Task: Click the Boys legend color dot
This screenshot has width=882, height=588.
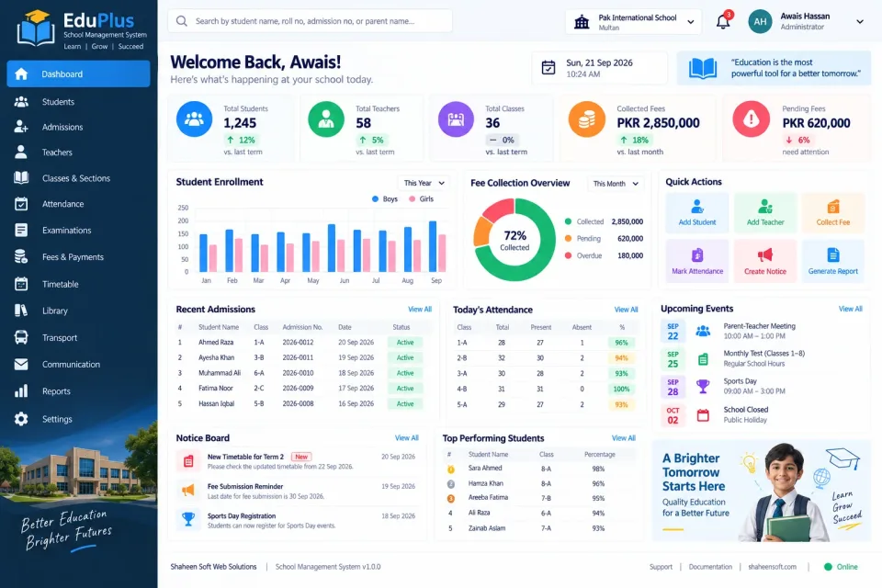Action: tap(375, 198)
